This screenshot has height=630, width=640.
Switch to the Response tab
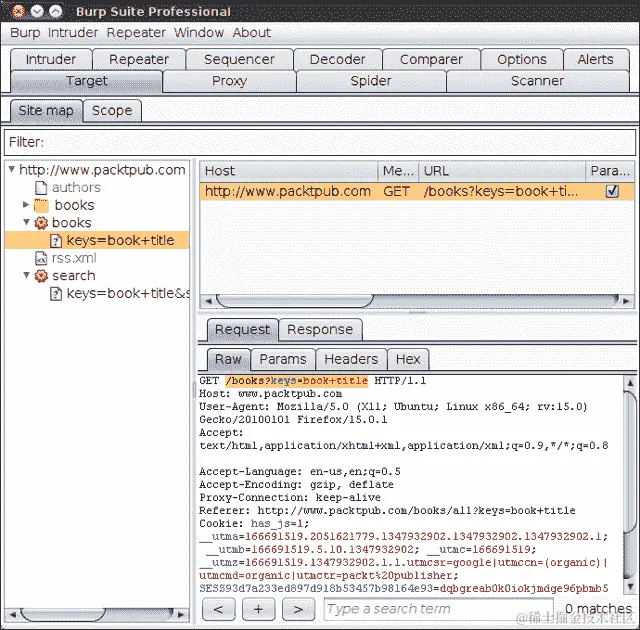(x=320, y=330)
